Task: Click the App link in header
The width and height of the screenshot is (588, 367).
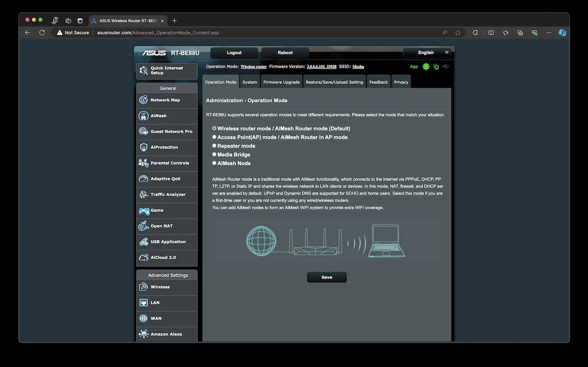Action: [414, 67]
